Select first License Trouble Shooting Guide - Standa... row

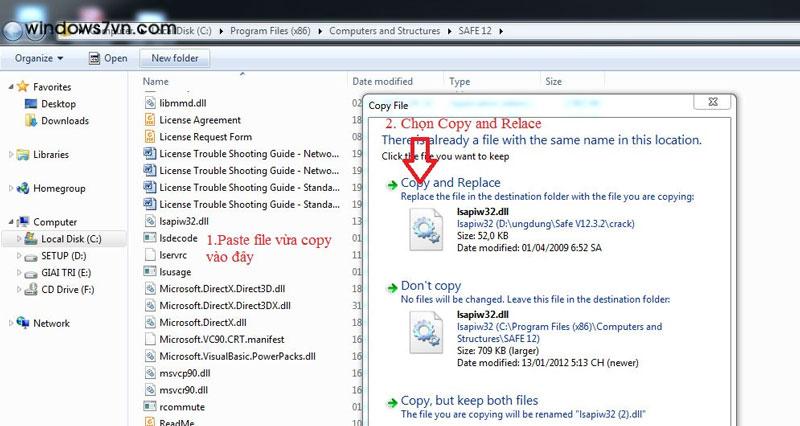[241, 187]
